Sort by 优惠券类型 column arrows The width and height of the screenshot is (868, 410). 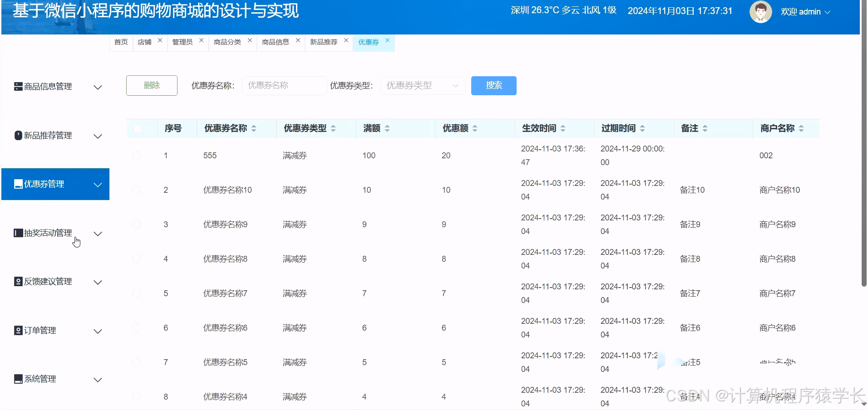coord(333,129)
